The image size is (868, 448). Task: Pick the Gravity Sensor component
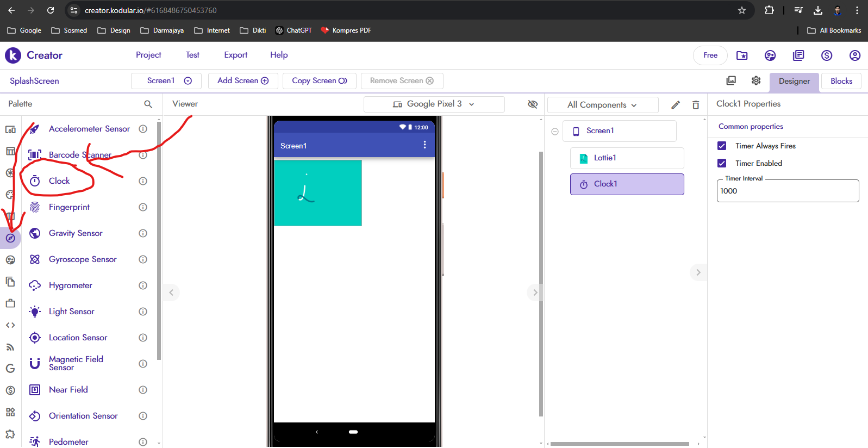[x=76, y=233]
